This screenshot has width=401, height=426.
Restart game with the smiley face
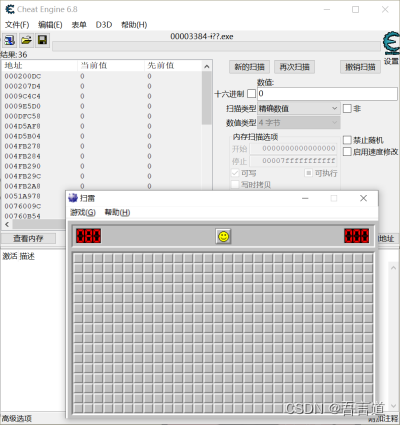[223, 237]
